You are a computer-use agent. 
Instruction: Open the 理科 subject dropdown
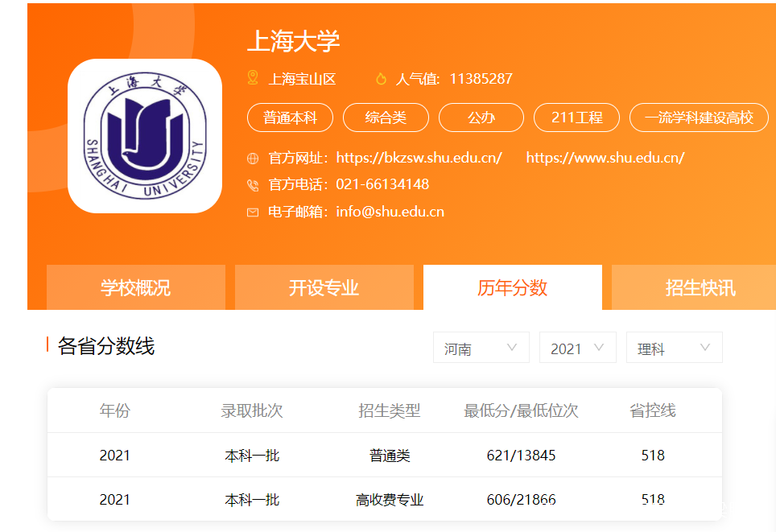(674, 348)
